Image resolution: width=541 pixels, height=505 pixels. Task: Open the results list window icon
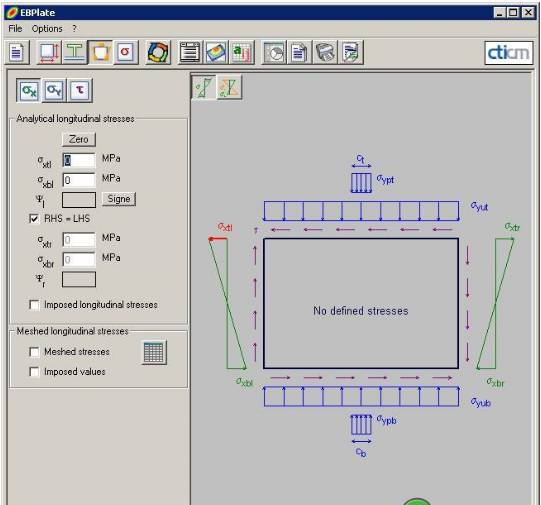pyautogui.click(x=190, y=52)
